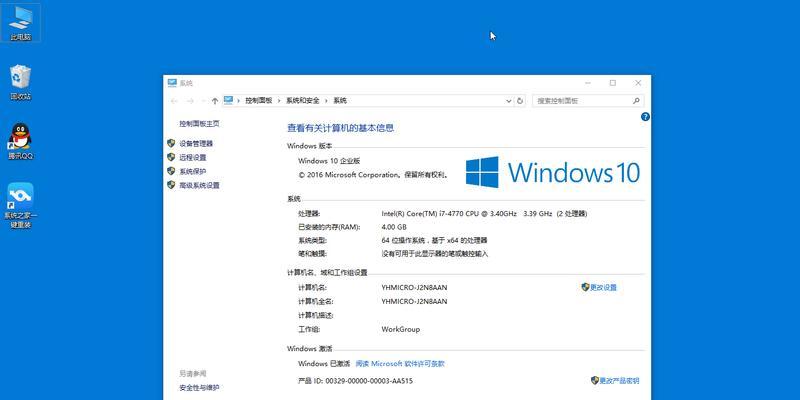Close the 系统 window
The image size is (800, 400).
click(x=638, y=83)
